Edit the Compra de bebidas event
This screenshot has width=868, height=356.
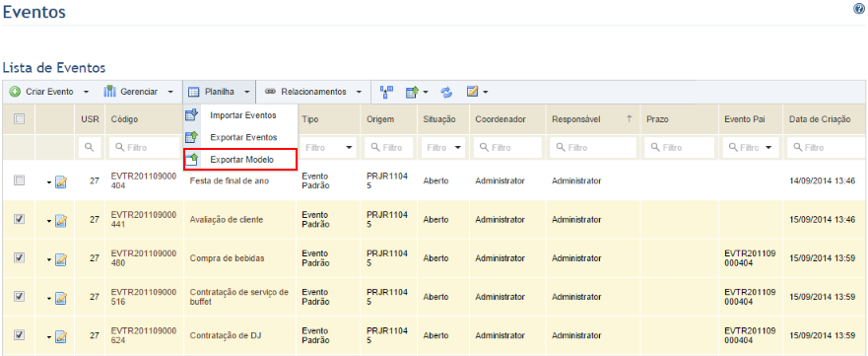[x=61, y=258]
